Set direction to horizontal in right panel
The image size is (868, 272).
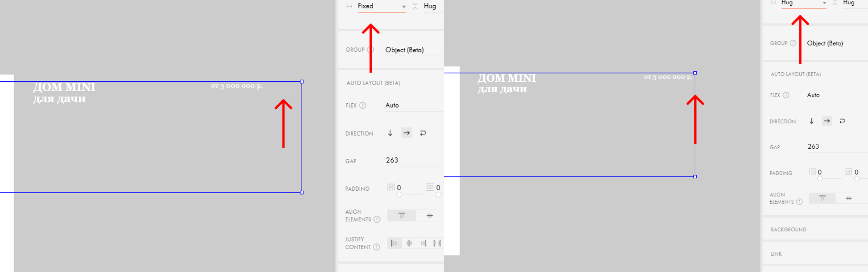(826, 121)
